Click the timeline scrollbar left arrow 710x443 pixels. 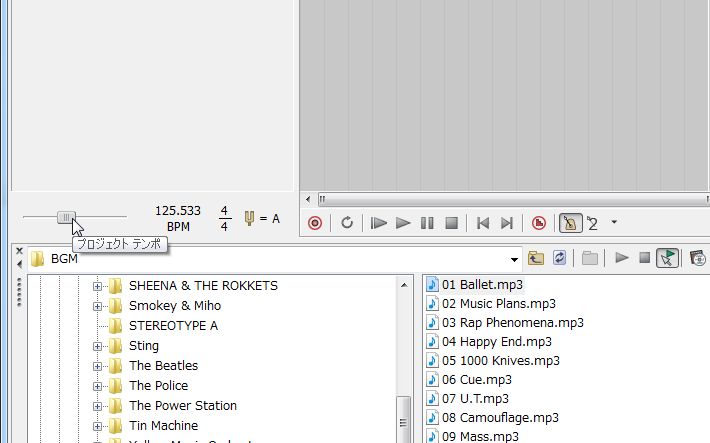coord(308,199)
